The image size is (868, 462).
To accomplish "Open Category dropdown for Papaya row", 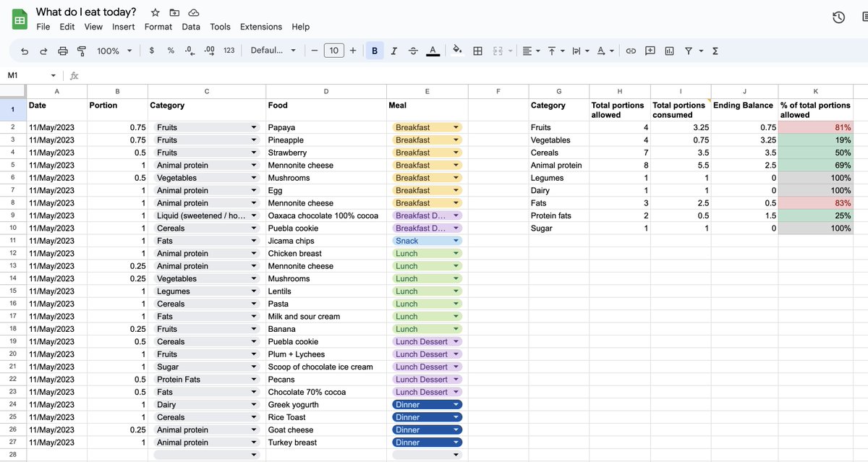I will click(253, 127).
